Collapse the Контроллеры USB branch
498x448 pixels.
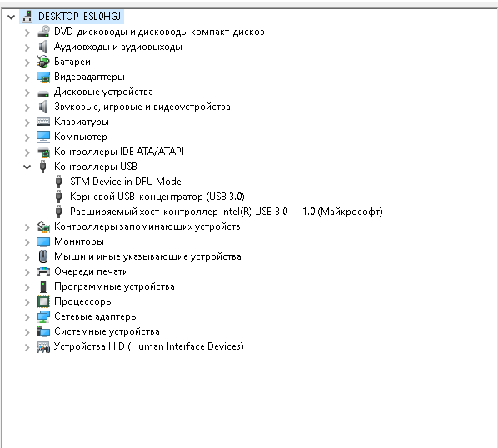[x=27, y=167]
